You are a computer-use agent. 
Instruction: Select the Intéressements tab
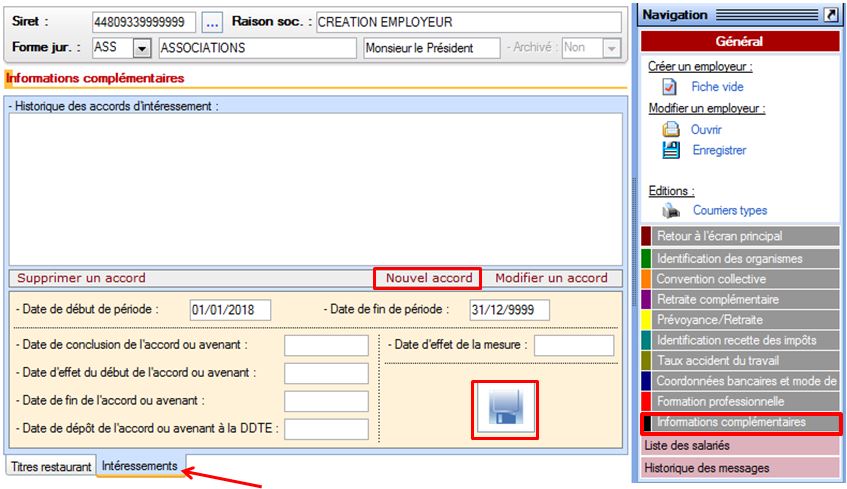(140, 466)
